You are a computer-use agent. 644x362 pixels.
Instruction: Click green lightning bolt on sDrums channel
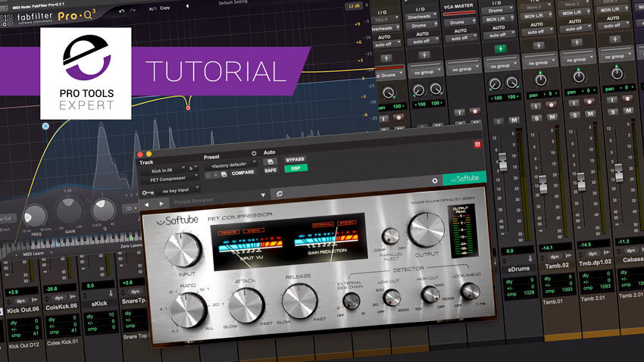click(x=500, y=48)
